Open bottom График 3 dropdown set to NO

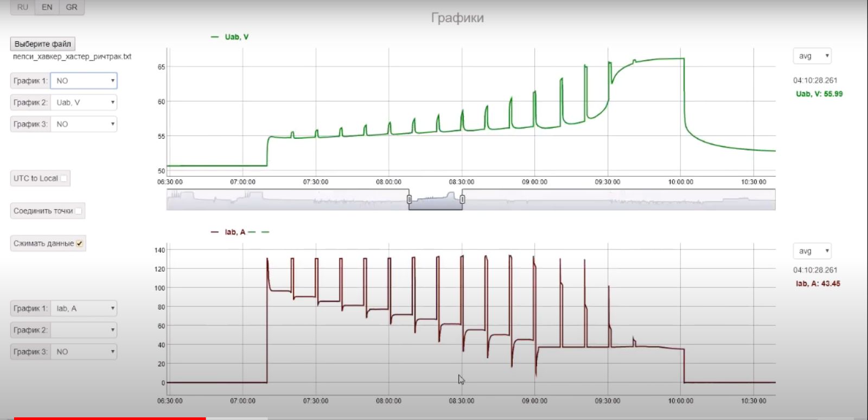(84, 352)
